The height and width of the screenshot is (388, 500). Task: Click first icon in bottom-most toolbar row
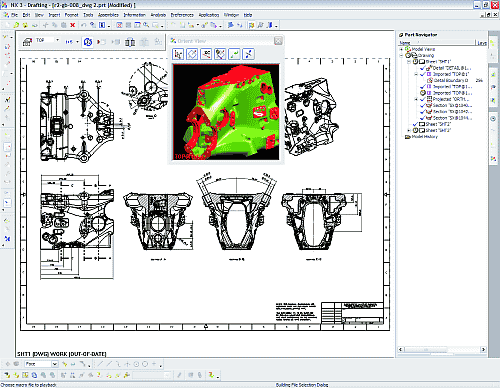click(x=7, y=375)
